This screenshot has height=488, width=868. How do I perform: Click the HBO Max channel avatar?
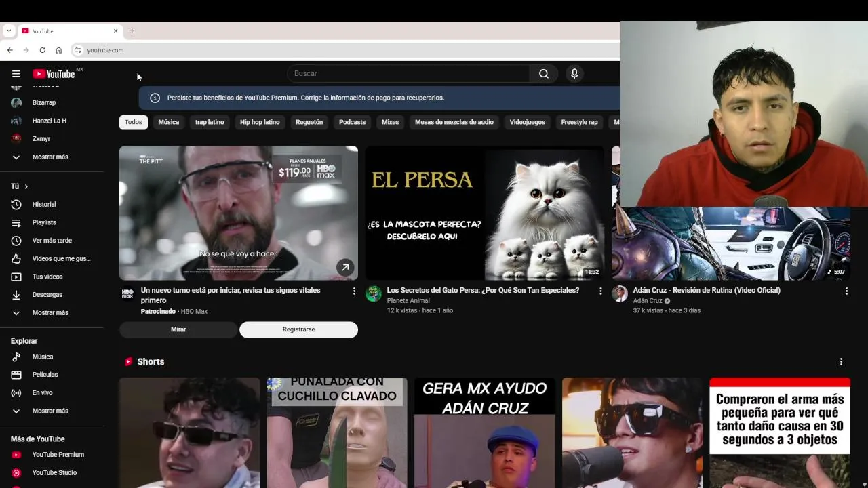(x=127, y=293)
